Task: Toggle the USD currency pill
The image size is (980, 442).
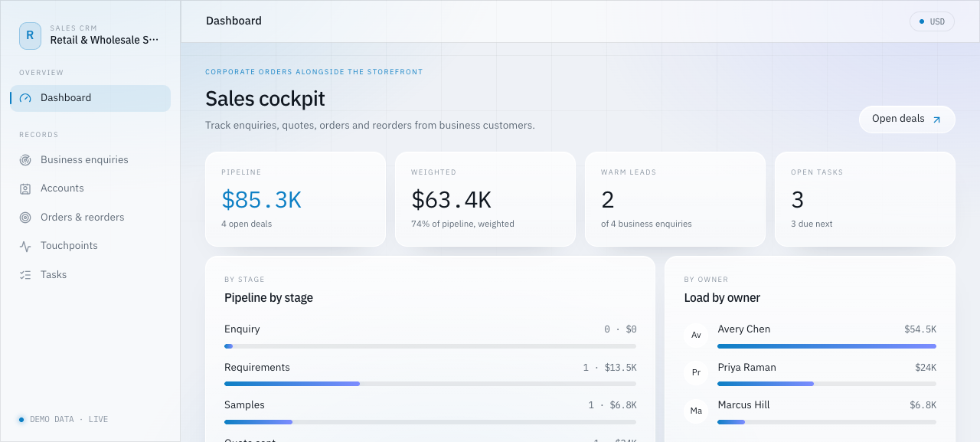Action: 932,21
